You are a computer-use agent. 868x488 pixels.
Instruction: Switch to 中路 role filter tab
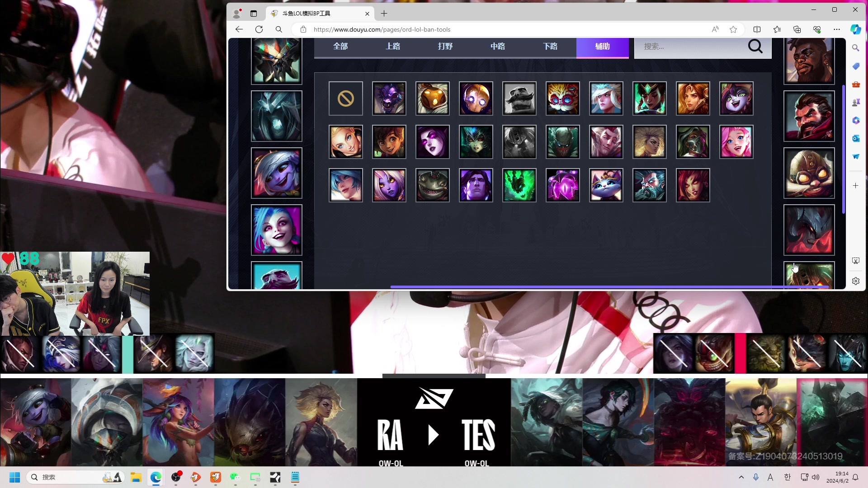(x=498, y=47)
